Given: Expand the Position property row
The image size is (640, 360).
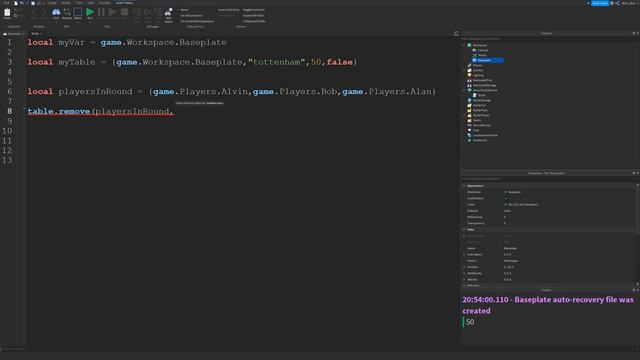Looking at the screenshot, I should click(x=464, y=267).
